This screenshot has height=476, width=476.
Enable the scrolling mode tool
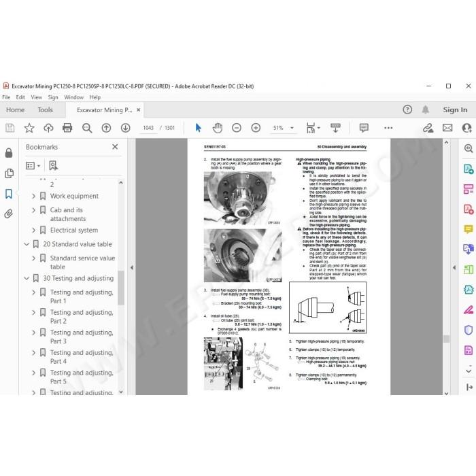click(x=335, y=128)
